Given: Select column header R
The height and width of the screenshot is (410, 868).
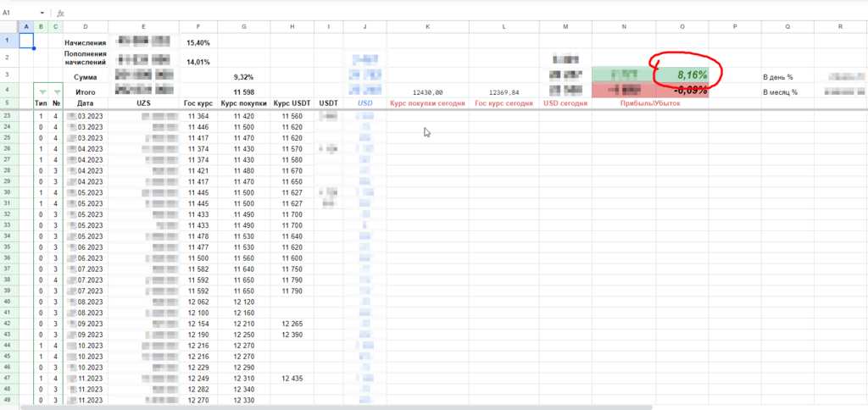Looking at the screenshot, I should (x=841, y=26).
